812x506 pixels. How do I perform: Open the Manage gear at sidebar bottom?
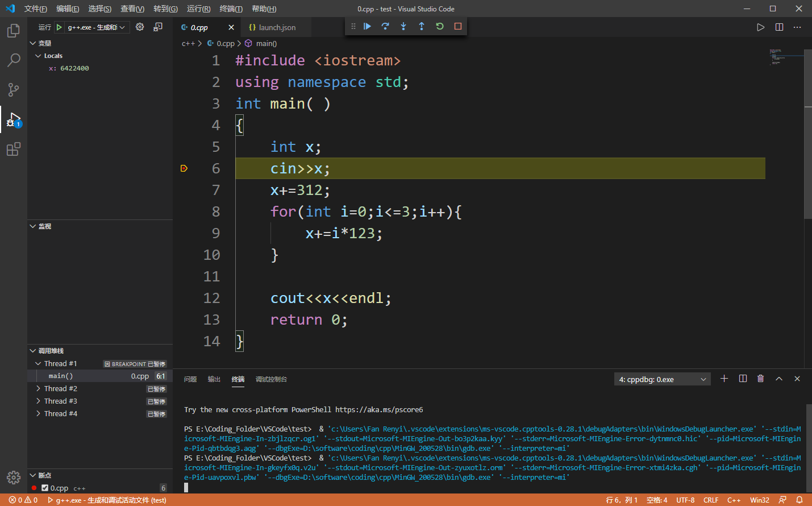14,478
